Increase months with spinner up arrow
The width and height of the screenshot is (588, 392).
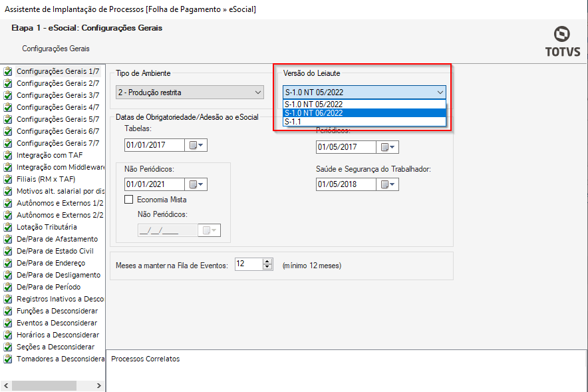(x=267, y=261)
